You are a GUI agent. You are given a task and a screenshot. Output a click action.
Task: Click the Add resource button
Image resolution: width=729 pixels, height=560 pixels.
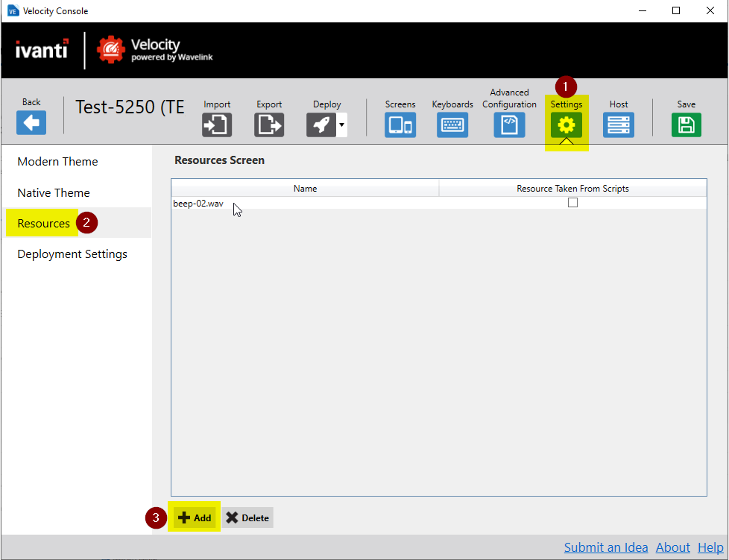click(x=195, y=517)
